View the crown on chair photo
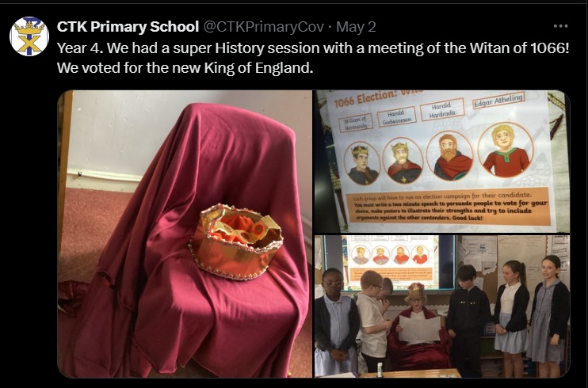 coord(185,234)
